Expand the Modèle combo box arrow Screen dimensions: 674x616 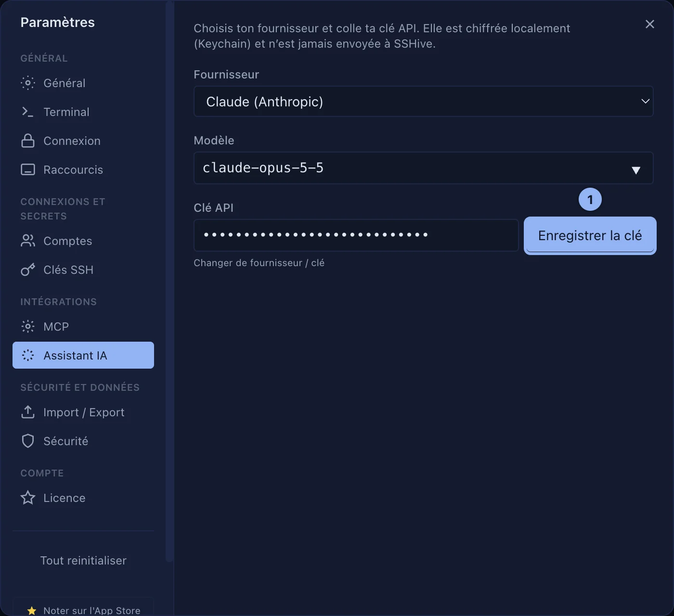[x=636, y=170]
